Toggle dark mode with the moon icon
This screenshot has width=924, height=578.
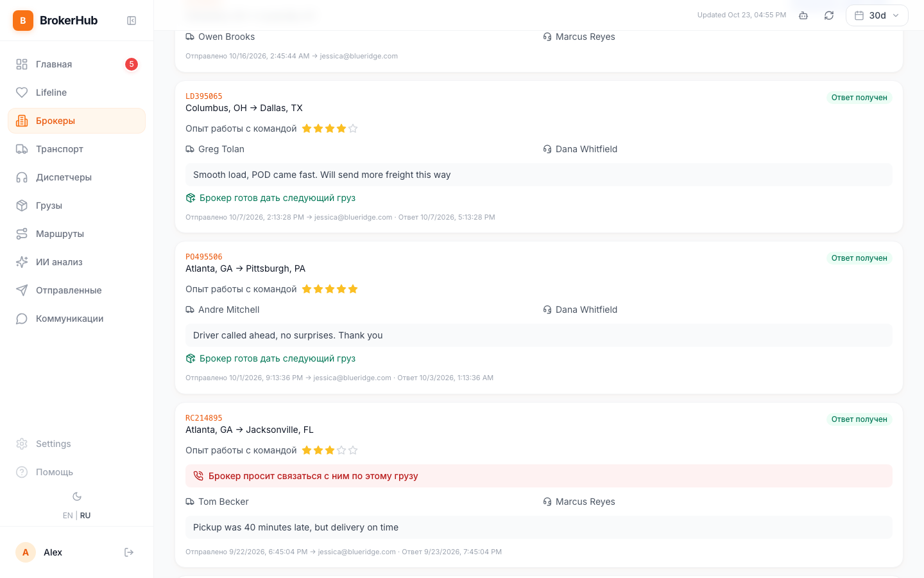[x=77, y=496]
